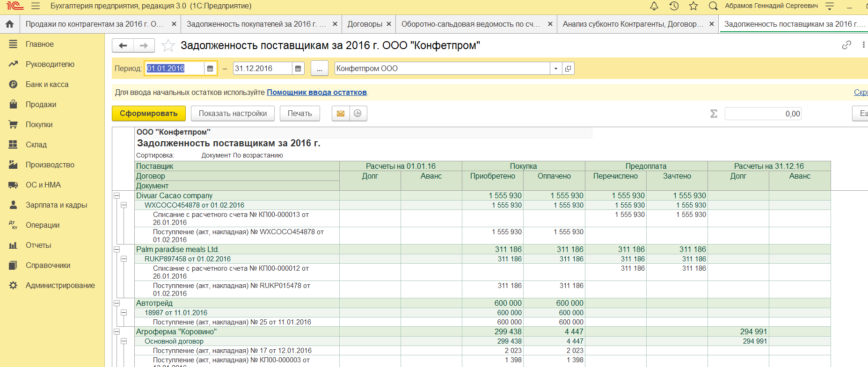Click the notifications bell icon
The image size is (868, 367).
654,6
